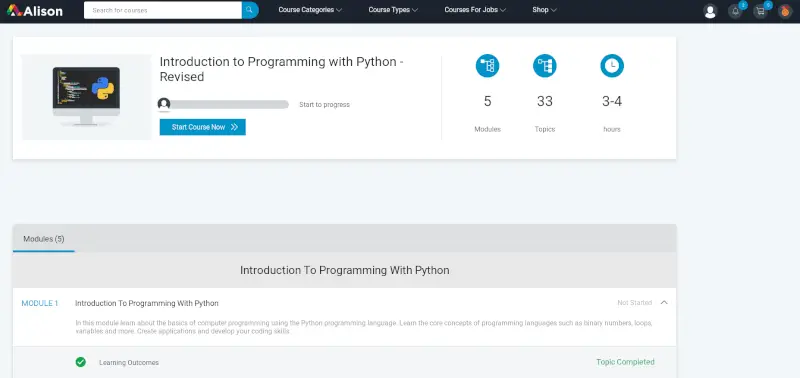This screenshot has height=378, width=800.
Task: Open the Course Categories dropdown
Action: [310, 10]
